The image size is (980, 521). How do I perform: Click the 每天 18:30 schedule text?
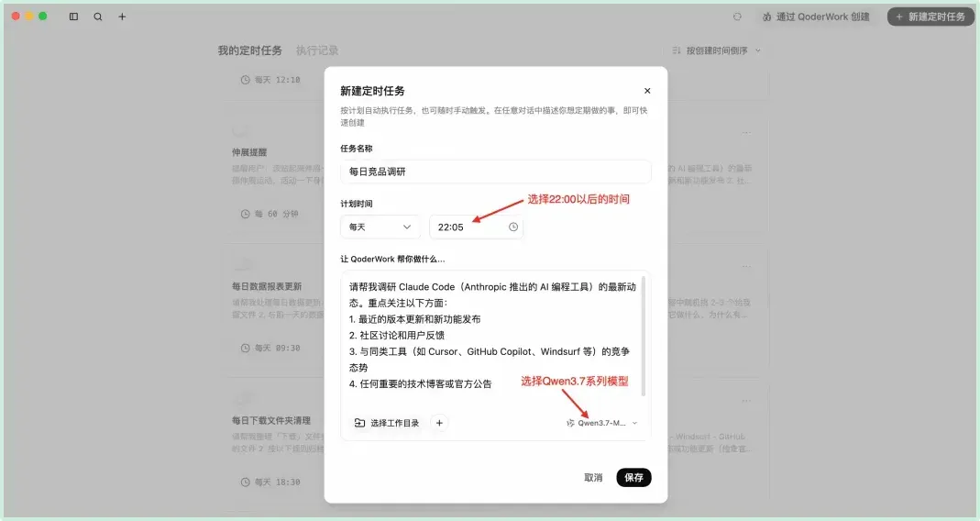(278, 482)
